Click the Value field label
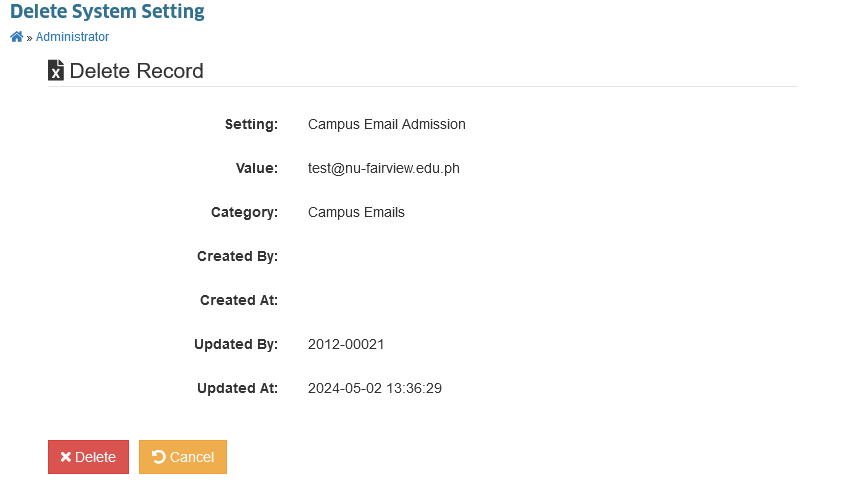The image size is (846, 482). click(257, 168)
